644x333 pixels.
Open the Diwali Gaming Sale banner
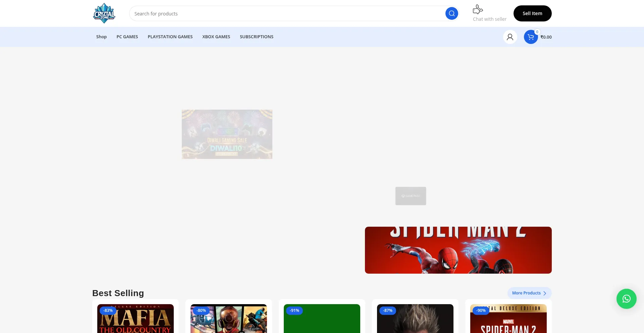[227, 134]
